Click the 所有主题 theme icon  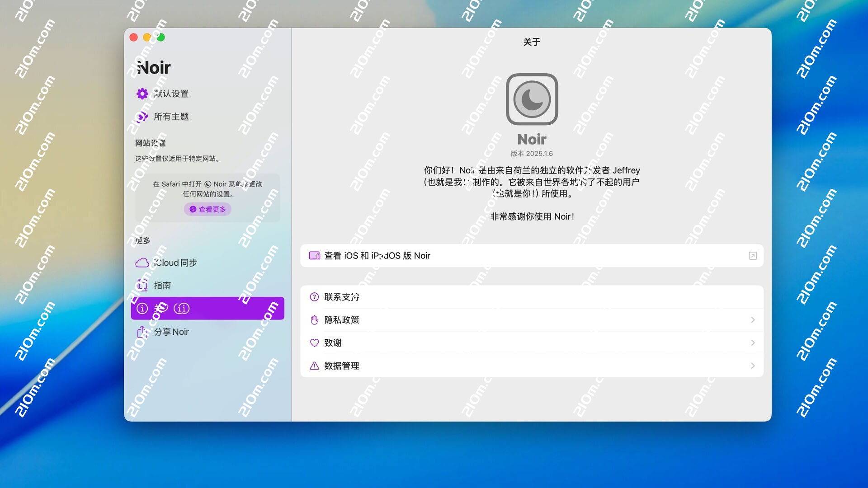[142, 117]
